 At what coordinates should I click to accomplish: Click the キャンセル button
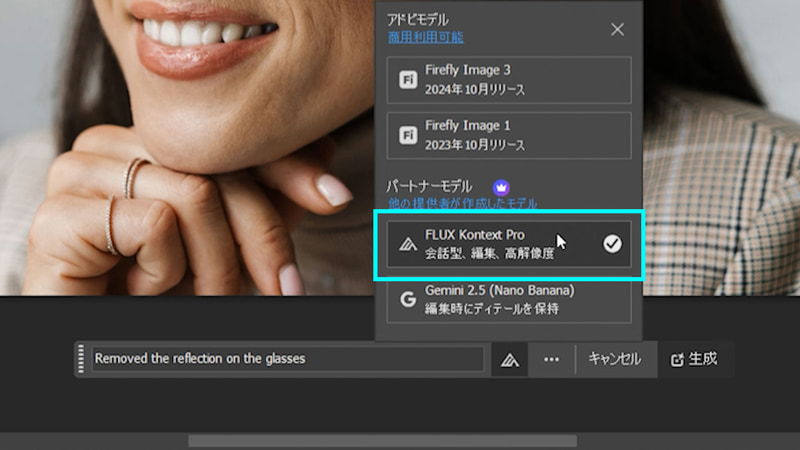tap(615, 359)
